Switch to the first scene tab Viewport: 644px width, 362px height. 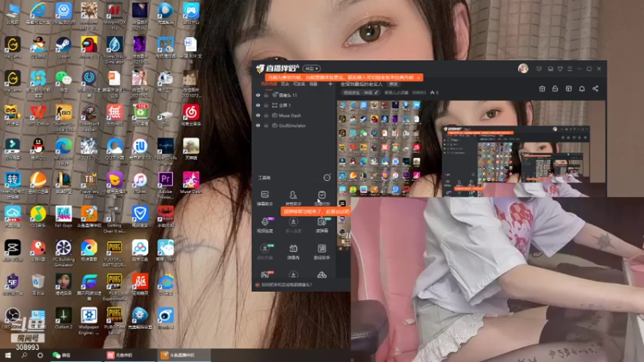pos(269,84)
